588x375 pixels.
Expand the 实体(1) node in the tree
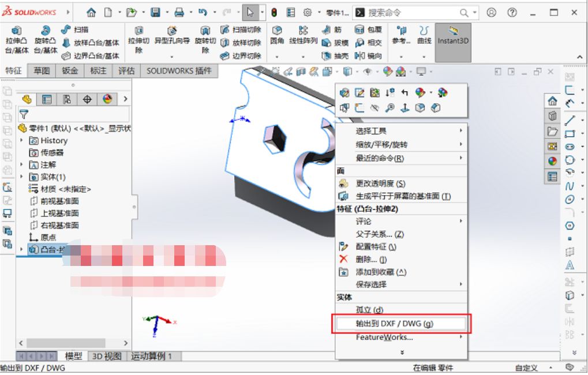click(x=23, y=177)
